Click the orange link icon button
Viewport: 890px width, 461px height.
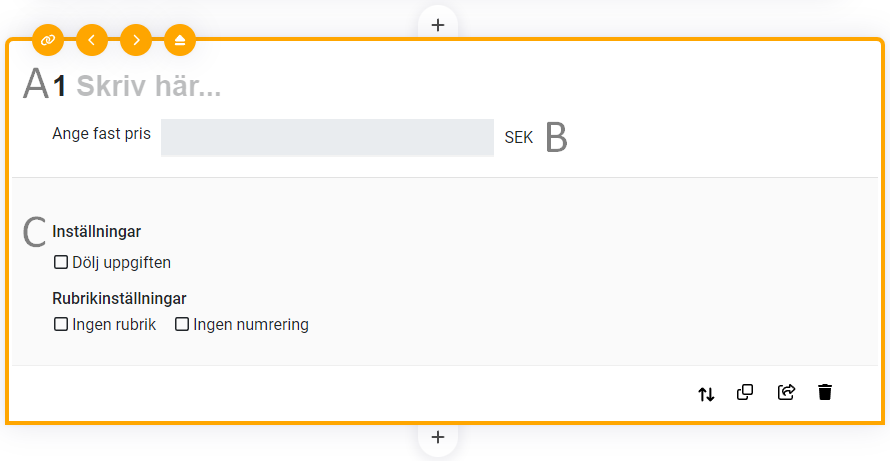pos(48,40)
